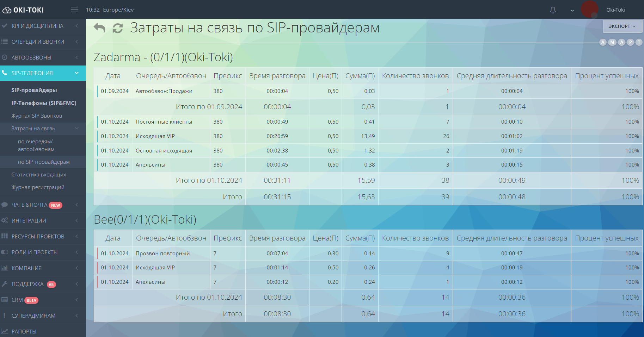Click the queues list icon
Image resolution: width=644 pixels, height=337 pixels.
5,42
